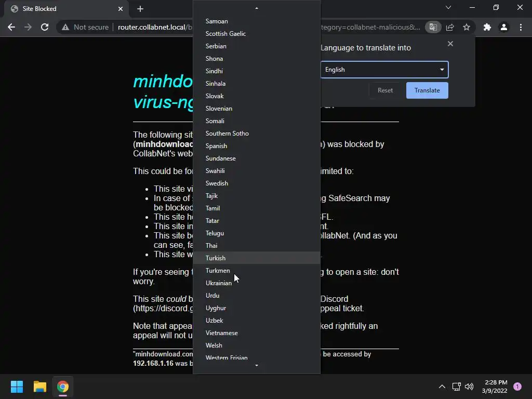Screen dimensions: 532x399
Task: Open volume control in system tray
Action: pos(469,387)
